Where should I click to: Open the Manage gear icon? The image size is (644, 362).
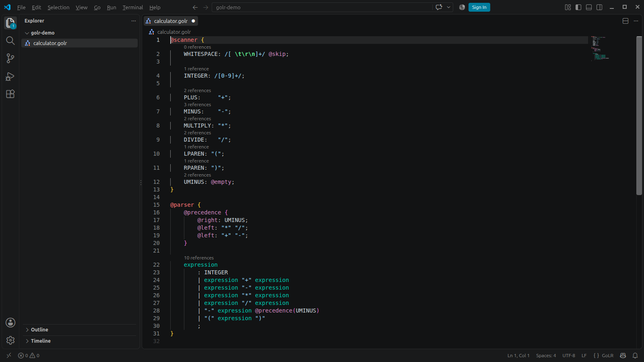pos(10,340)
